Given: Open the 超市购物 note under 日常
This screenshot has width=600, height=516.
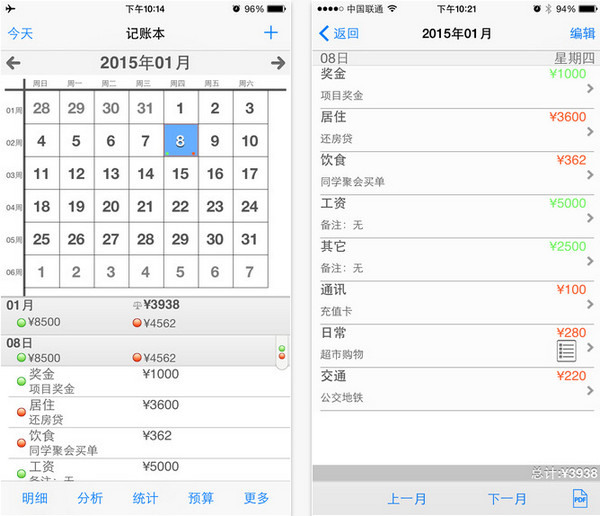Looking at the screenshot, I should pos(342,354).
